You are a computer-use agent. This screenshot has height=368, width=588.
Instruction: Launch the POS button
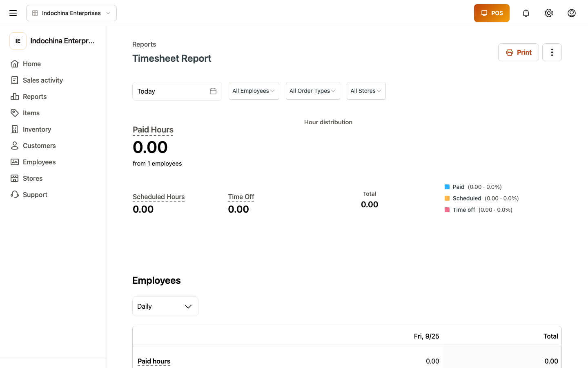coord(492,13)
